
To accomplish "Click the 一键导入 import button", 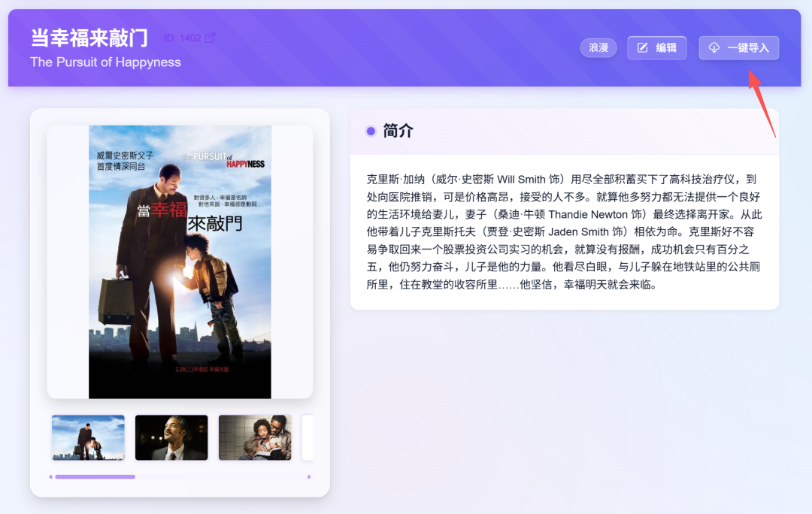I will coord(739,47).
